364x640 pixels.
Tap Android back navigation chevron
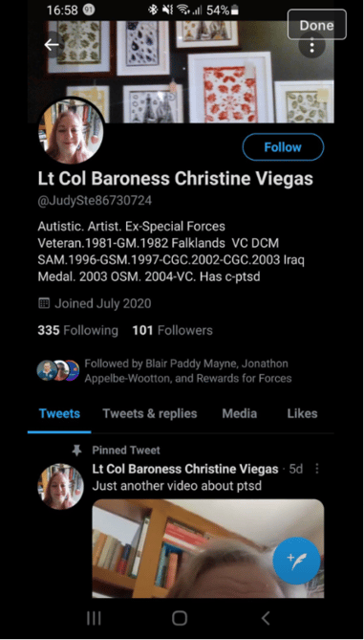(266, 618)
